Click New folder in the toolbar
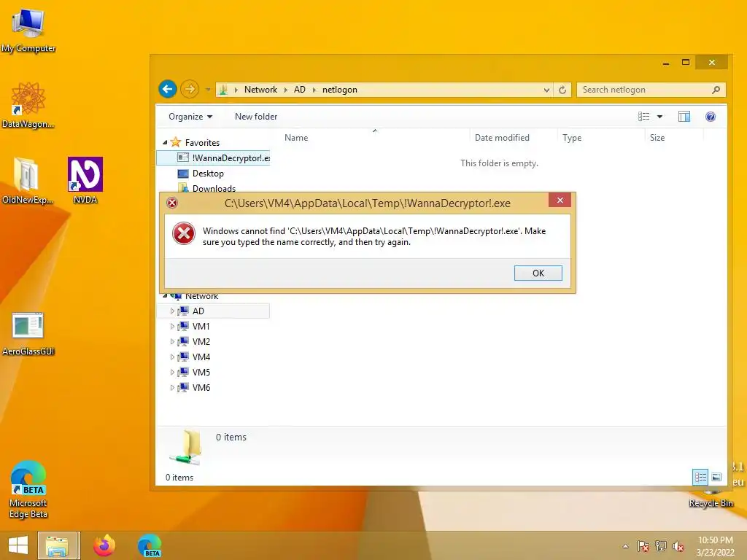Viewport: 747px width, 560px height. [256, 117]
